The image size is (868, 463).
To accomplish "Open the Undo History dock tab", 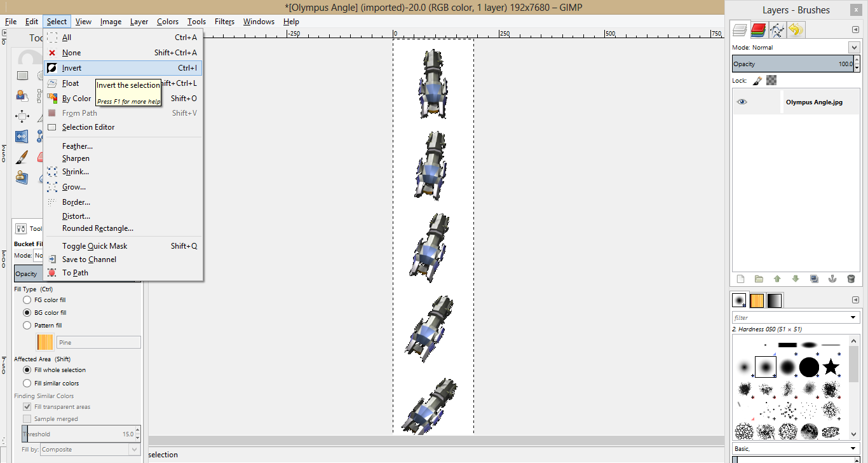I will 796,29.
